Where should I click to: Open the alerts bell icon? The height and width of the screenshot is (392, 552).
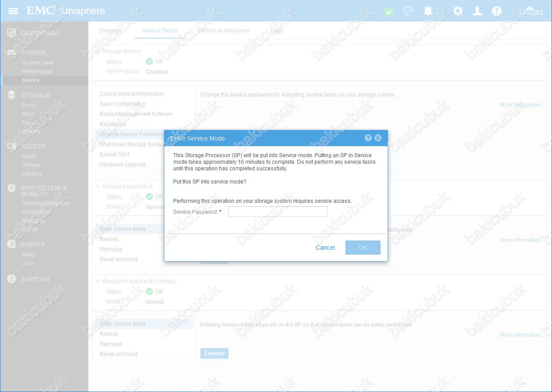pos(429,11)
